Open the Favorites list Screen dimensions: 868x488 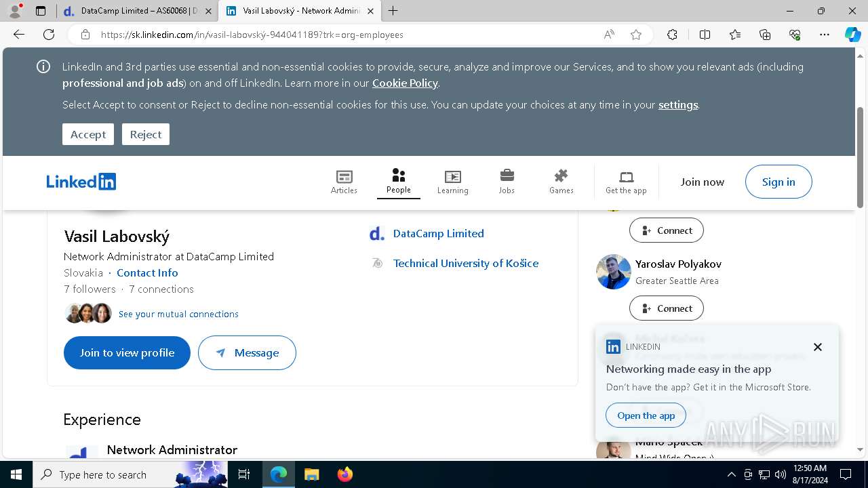pos(735,35)
